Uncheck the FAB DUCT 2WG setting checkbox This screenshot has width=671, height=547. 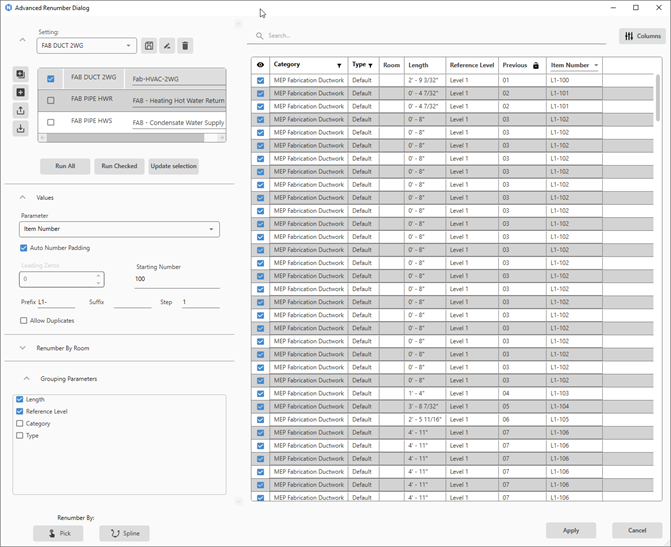[50, 79]
